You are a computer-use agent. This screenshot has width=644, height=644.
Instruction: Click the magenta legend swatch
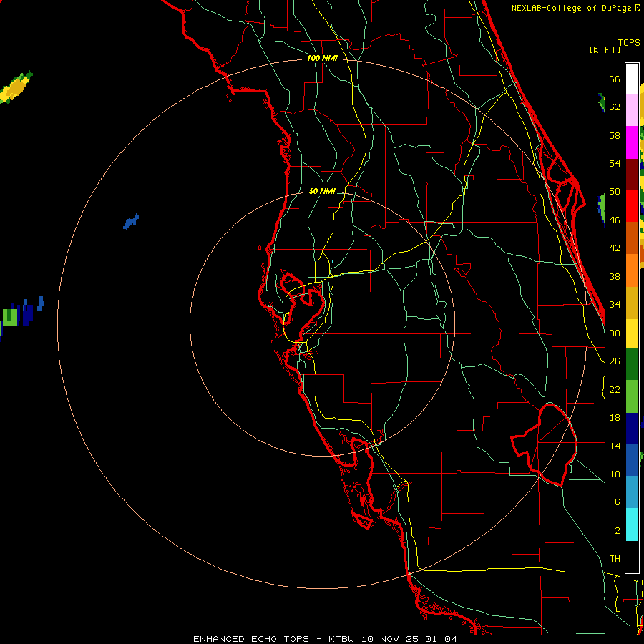(632, 142)
